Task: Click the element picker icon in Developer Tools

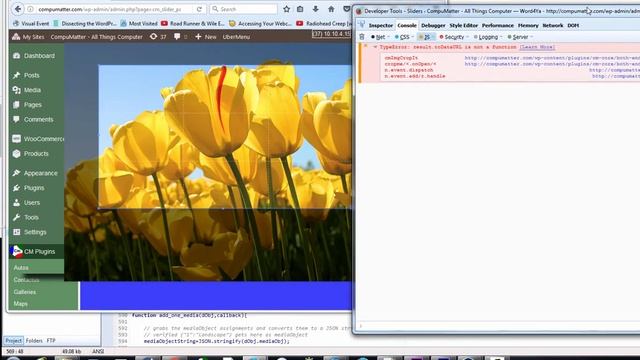Action: coord(362,25)
